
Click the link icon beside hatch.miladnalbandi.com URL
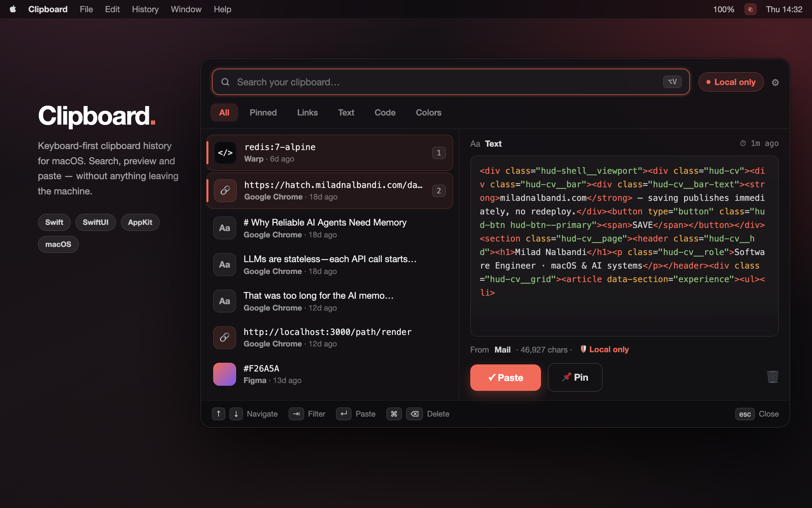tap(225, 191)
